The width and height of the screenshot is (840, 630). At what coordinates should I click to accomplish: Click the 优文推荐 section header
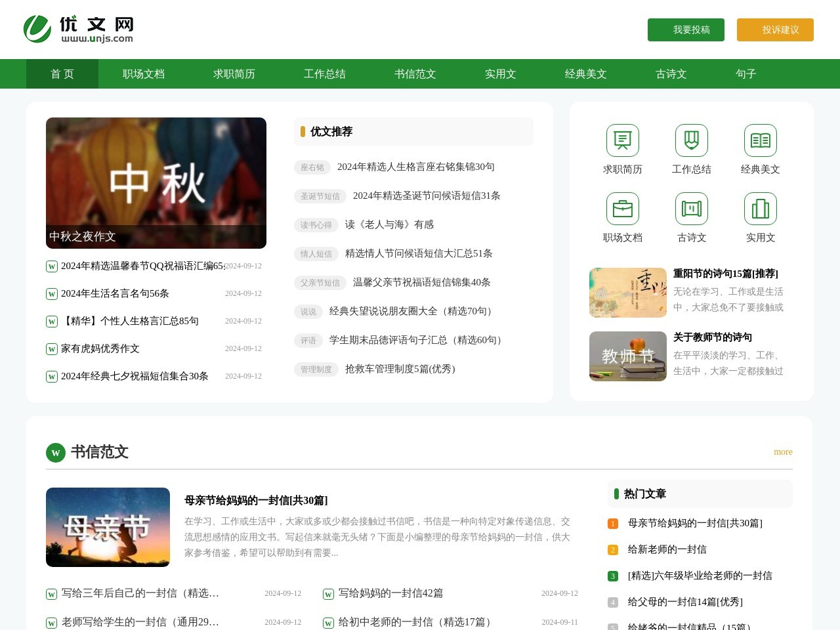pyautogui.click(x=331, y=132)
